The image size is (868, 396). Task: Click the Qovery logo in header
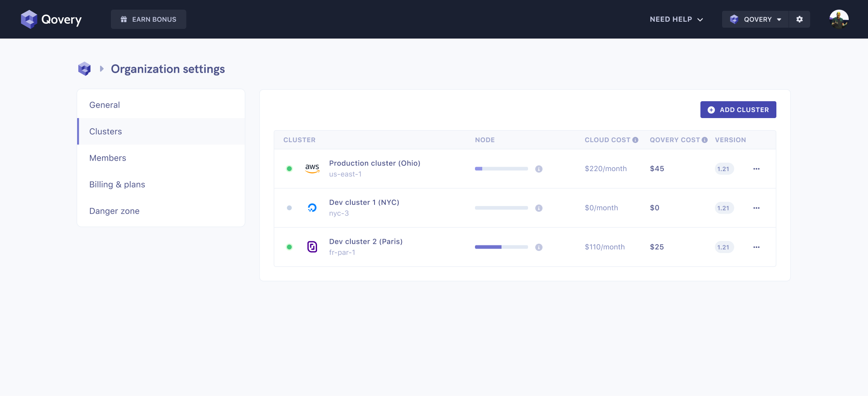(x=51, y=19)
